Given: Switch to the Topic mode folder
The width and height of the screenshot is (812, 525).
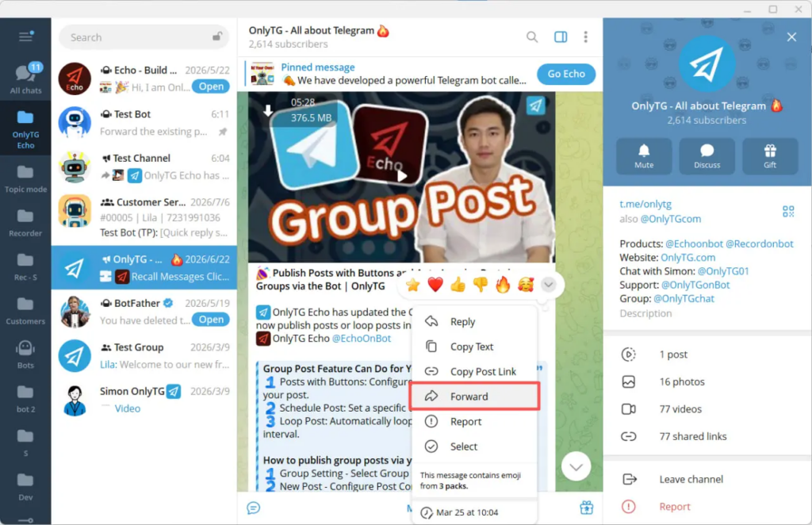Looking at the screenshot, I should pyautogui.click(x=25, y=178).
